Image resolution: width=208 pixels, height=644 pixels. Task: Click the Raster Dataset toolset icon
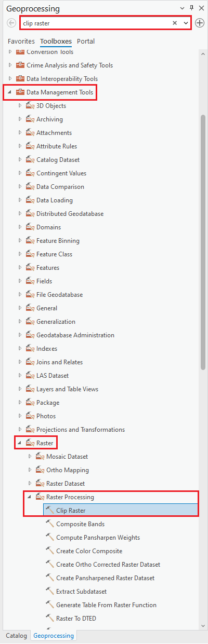coord(40,484)
